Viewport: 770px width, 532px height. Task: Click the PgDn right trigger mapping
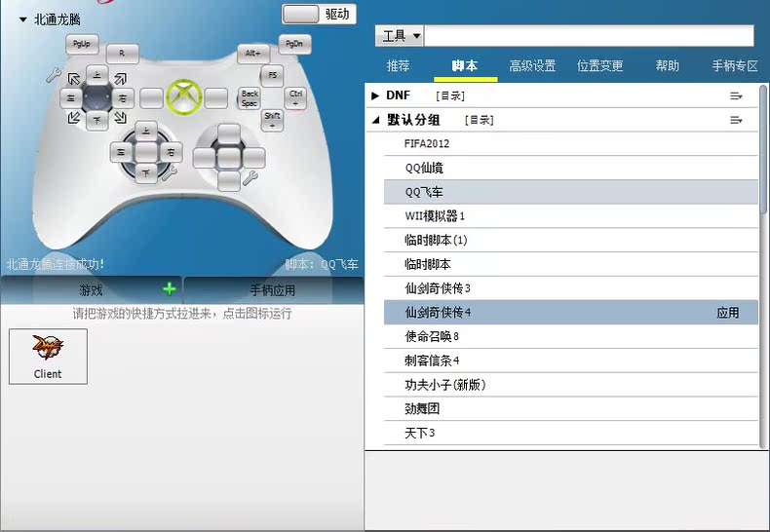pos(294,44)
